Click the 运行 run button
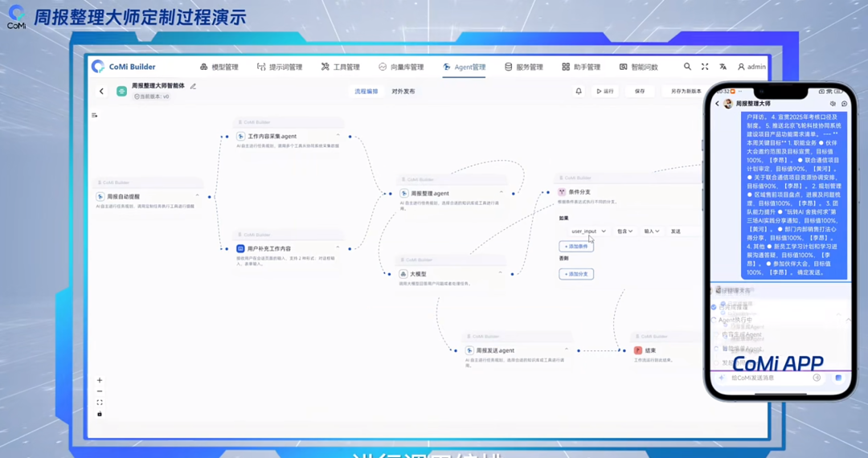This screenshot has width=868, height=458. pyautogui.click(x=604, y=92)
